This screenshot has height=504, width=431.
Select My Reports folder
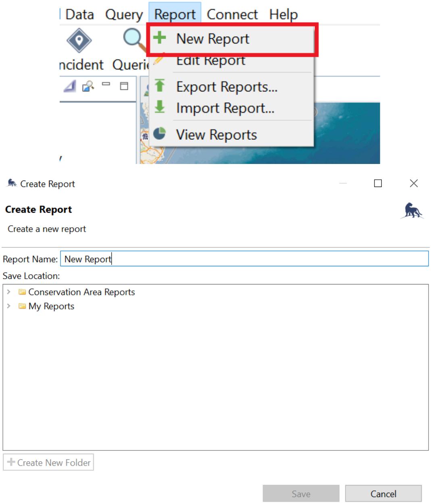click(x=51, y=306)
